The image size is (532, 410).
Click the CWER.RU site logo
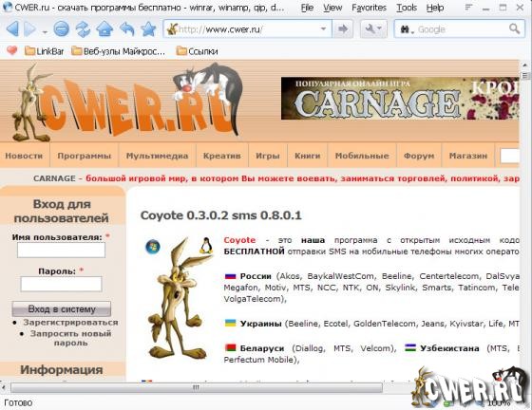tap(127, 102)
